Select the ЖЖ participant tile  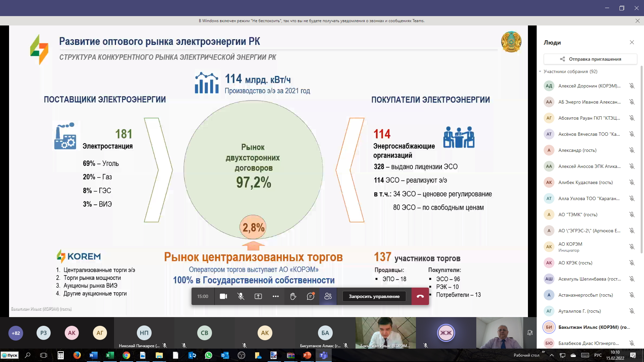446,333
